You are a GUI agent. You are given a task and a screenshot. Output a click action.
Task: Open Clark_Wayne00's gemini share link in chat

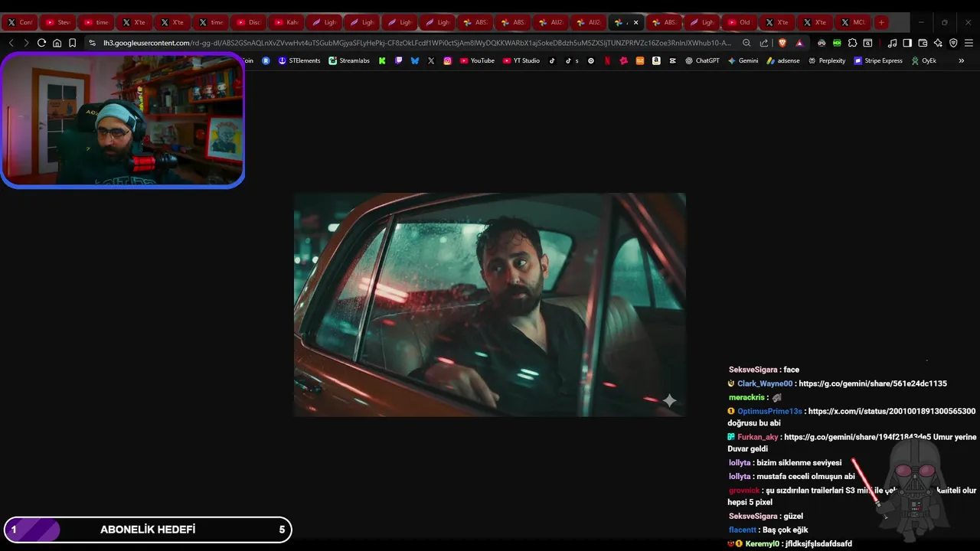(x=873, y=383)
